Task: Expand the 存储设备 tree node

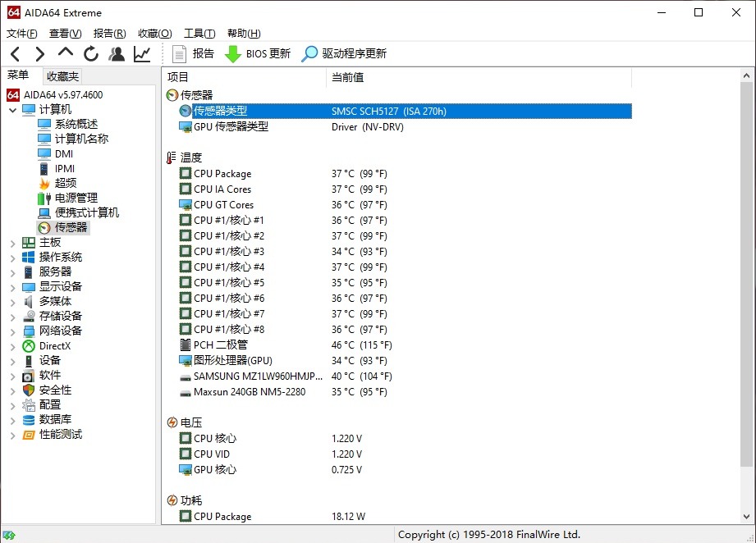Action: tap(13, 317)
